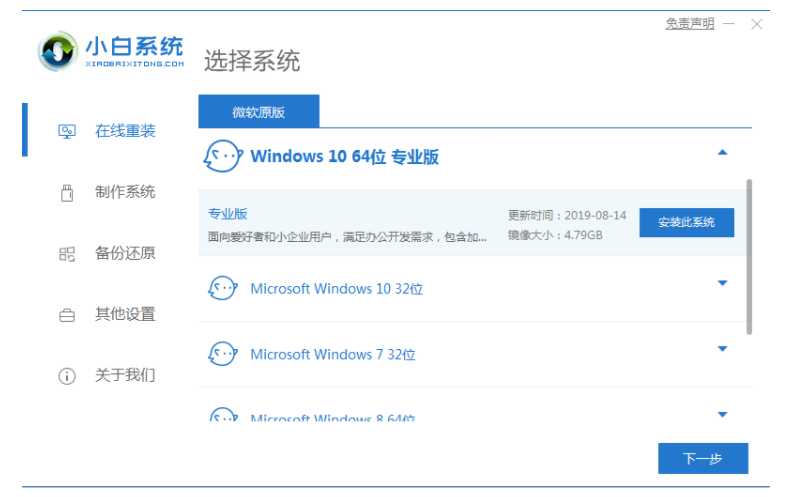Collapse the Windows 10 64位 专业版 section

coord(722,152)
